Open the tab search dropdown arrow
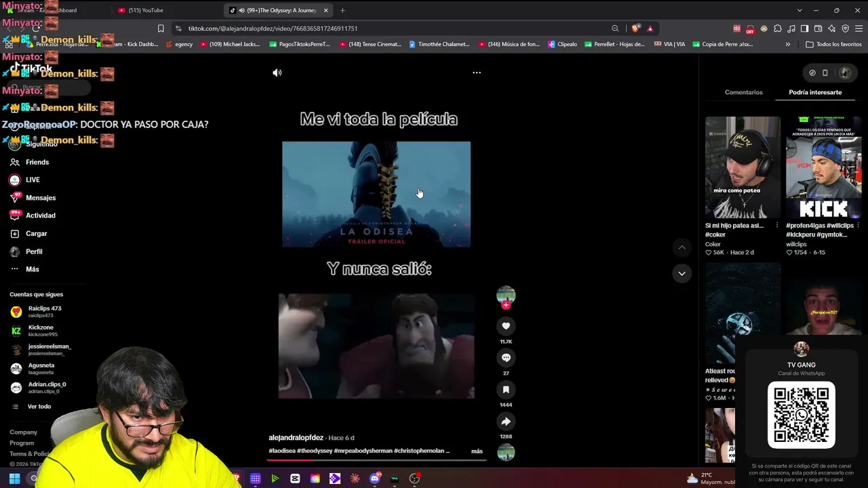This screenshot has width=868, height=488. tap(800, 10)
